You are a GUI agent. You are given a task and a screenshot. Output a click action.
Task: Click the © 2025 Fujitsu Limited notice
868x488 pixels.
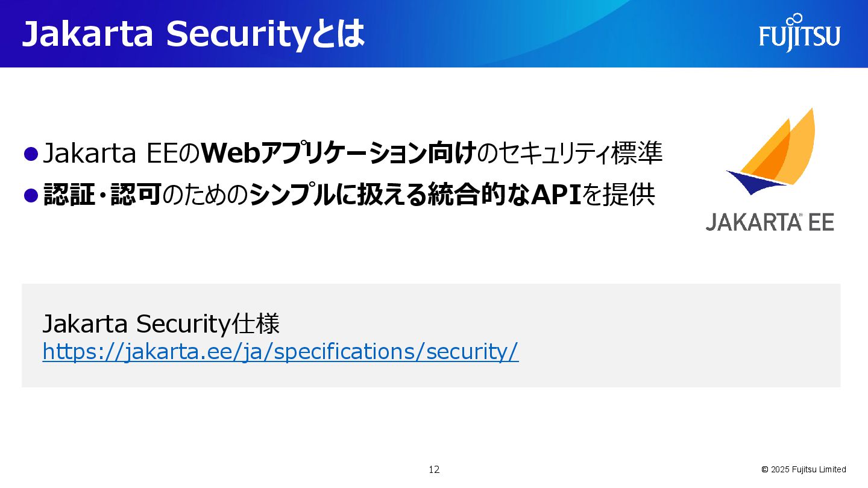pyautogui.click(x=804, y=469)
